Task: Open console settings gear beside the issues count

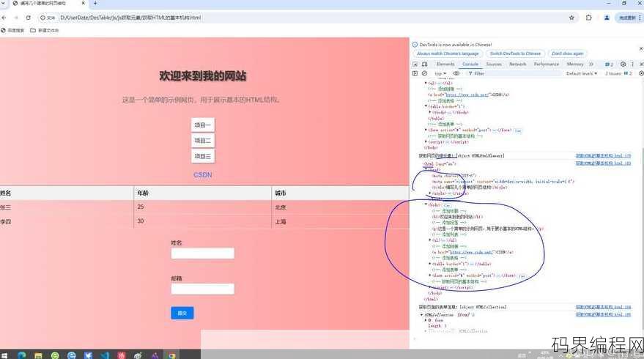Action: click(641, 73)
